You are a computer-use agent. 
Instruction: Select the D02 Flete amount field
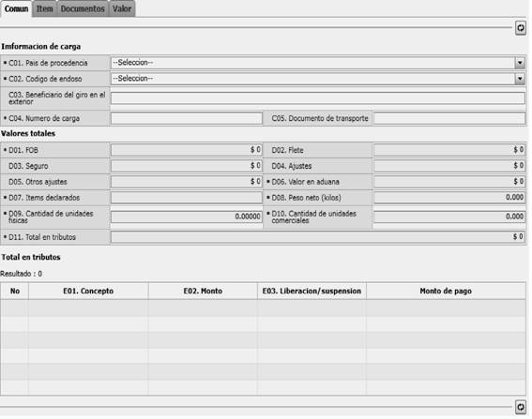449,150
